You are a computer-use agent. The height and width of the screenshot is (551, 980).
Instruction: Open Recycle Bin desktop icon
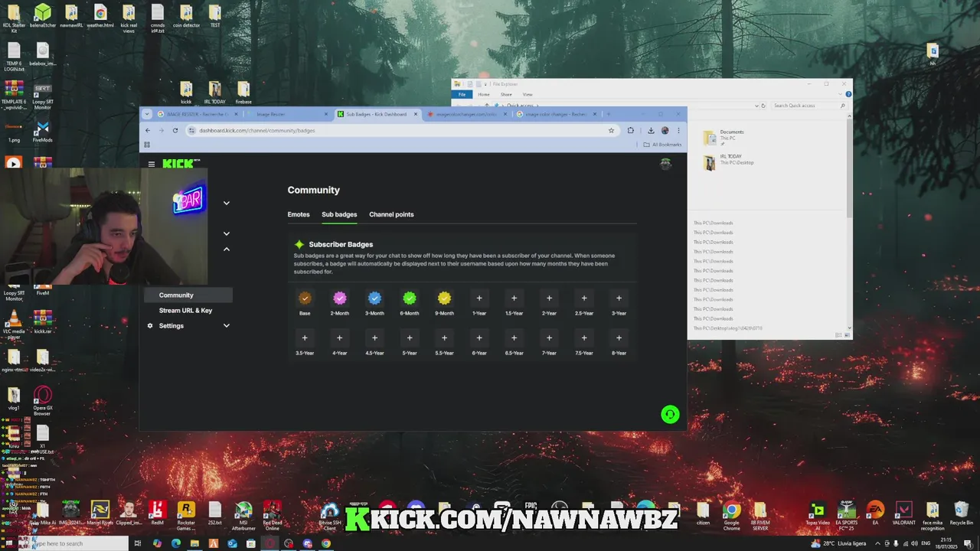pyautogui.click(x=961, y=515)
